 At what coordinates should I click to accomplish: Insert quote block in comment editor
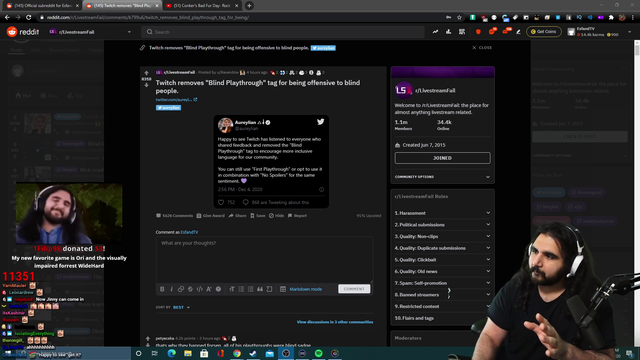pos(260,289)
